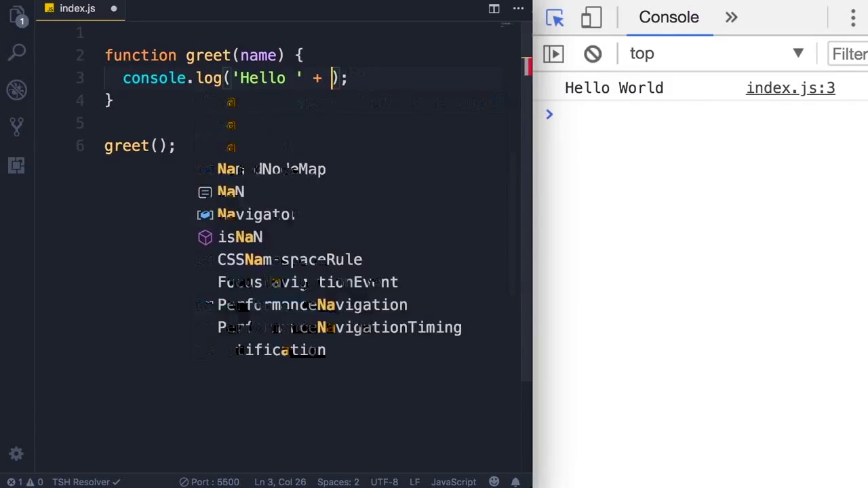The image size is (868, 488).
Task: Click the DevTools inspect element icon
Action: (x=555, y=18)
